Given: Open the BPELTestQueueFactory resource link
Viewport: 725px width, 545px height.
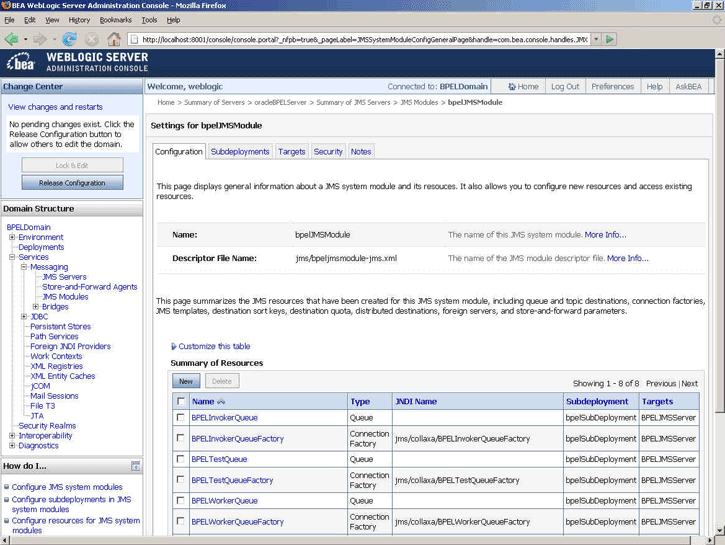Looking at the screenshot, I should [232, 480].
